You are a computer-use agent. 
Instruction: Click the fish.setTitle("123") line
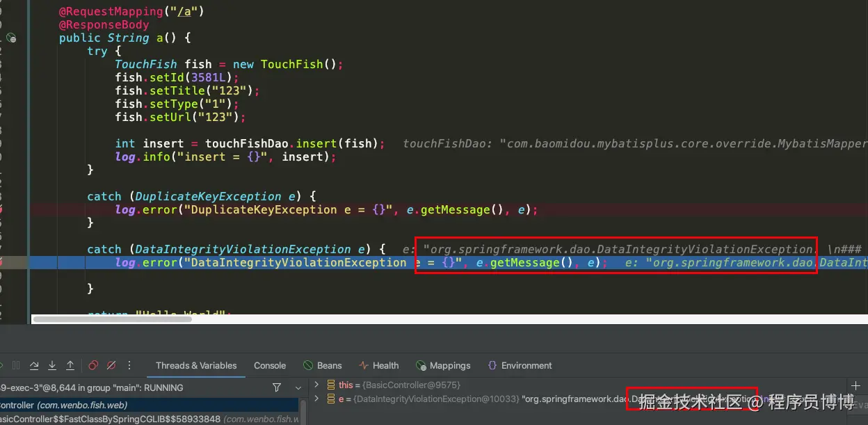click(x=188, y=90)
